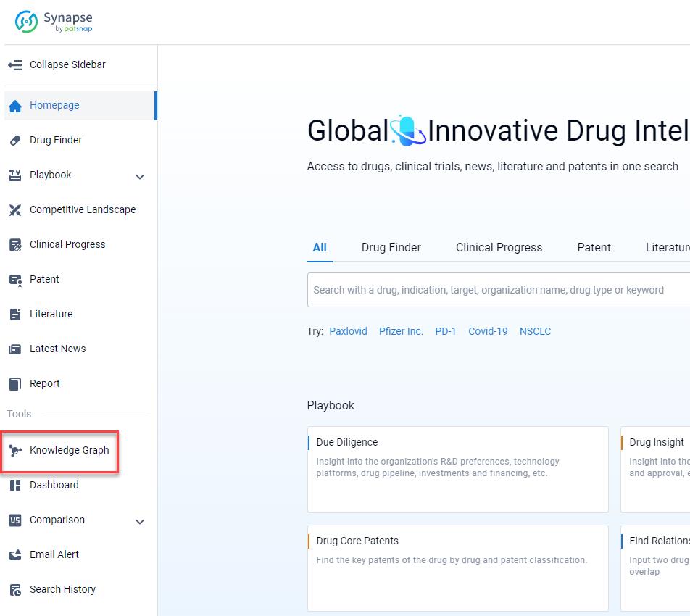690x616 pixels.
Task: Click the Search History icon
Action: click(15, 590)
